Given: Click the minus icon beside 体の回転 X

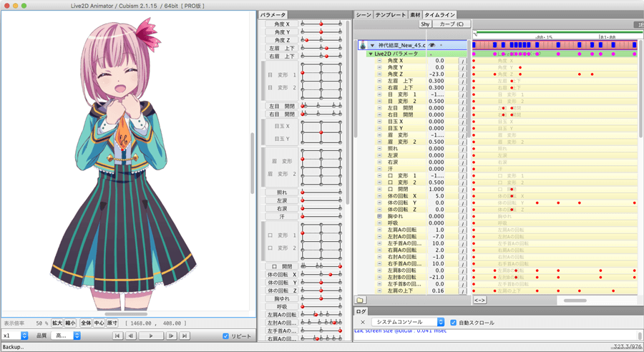Looking at the screenshot, I should point(379,196).
